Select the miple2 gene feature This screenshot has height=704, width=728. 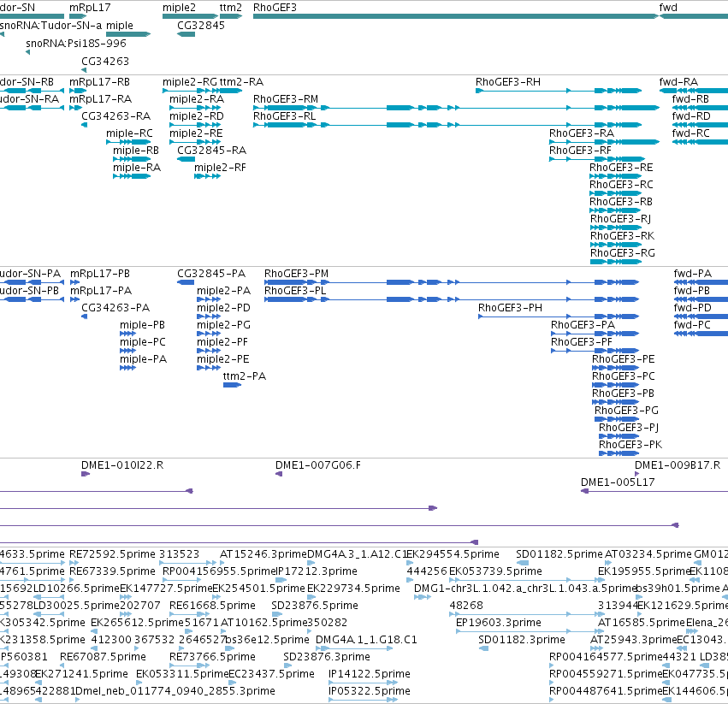pyautogui.click(x=190, y=16)
